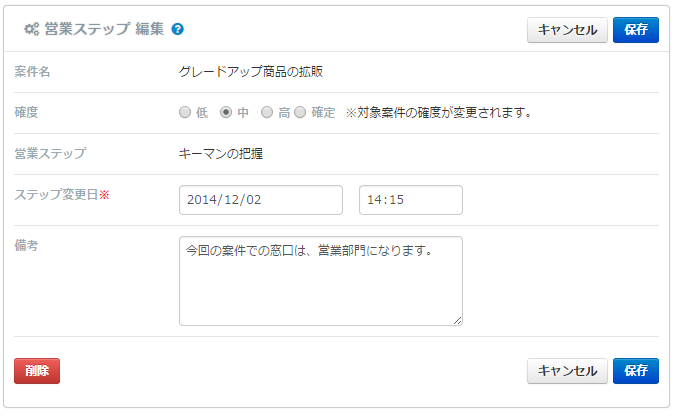Click the help question mark icon
The width and height of the screenshot is (675, 416).
(177, 29)
